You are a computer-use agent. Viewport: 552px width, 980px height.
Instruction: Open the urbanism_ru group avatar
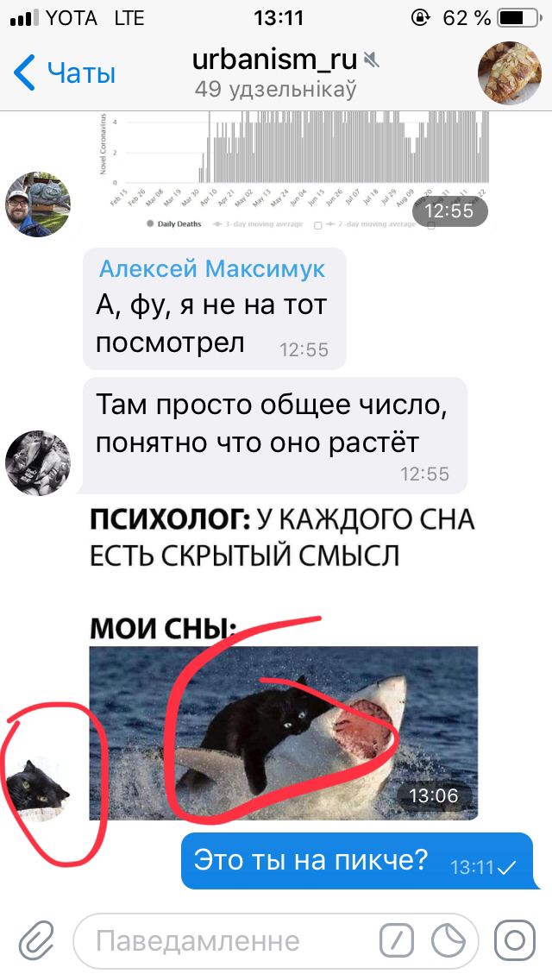510,72
